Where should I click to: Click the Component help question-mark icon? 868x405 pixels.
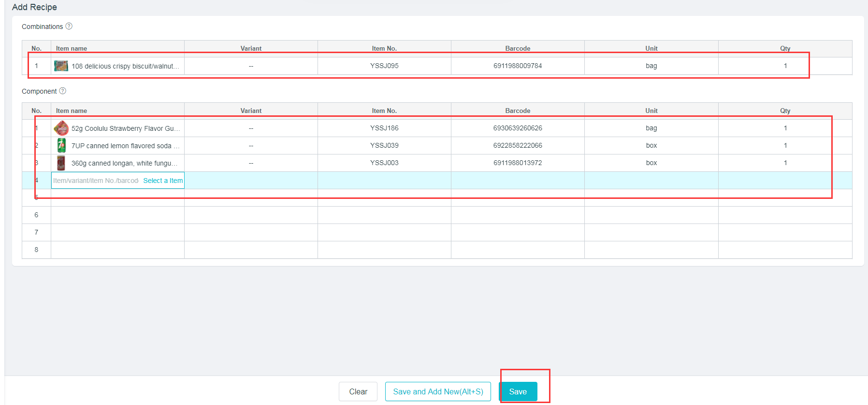[x=63, y=91]
